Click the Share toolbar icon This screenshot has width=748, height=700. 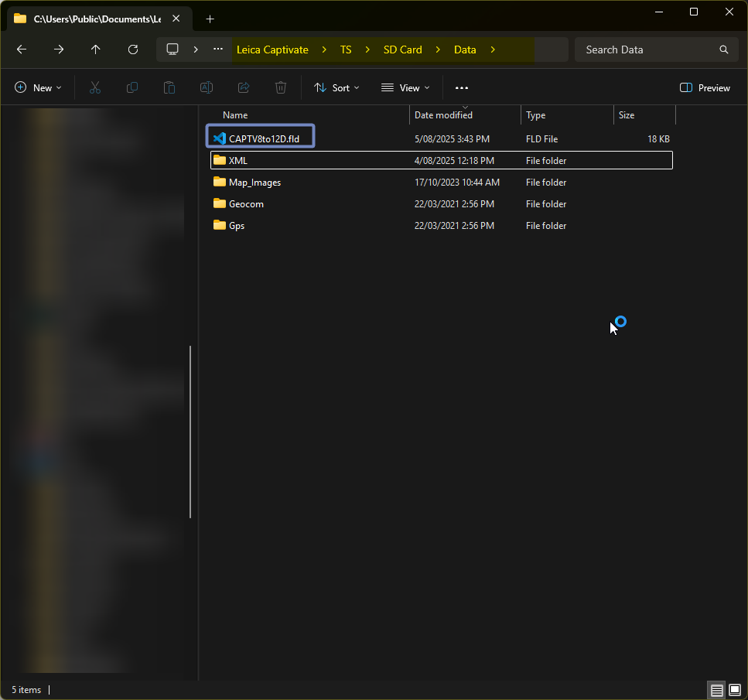coord(244,88)
